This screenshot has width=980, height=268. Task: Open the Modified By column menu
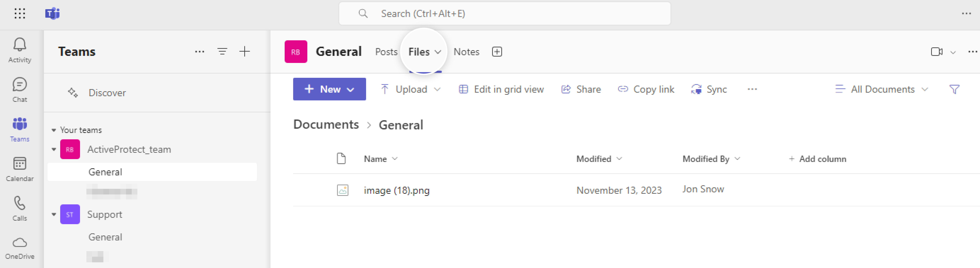coord(711,159)
